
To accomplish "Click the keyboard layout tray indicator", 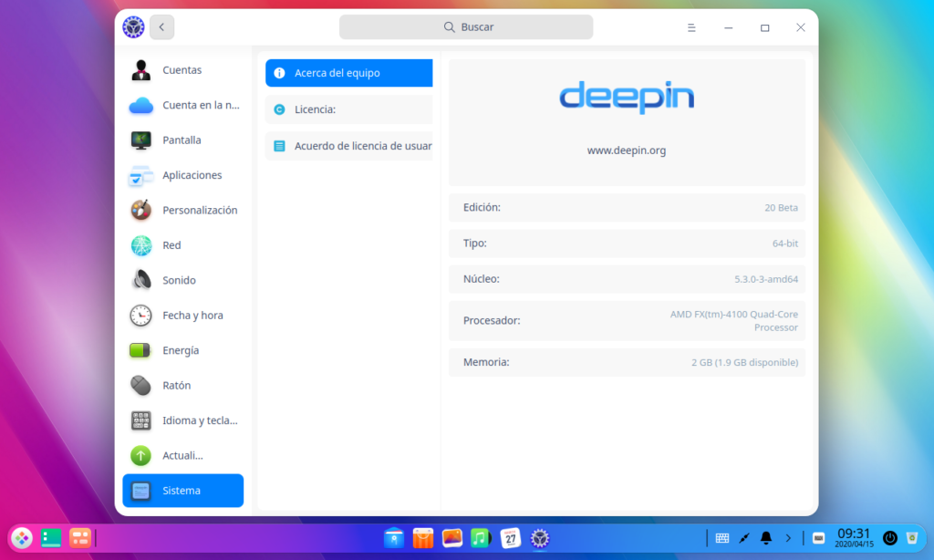I will pyautogui.click(x=819, y=538).
